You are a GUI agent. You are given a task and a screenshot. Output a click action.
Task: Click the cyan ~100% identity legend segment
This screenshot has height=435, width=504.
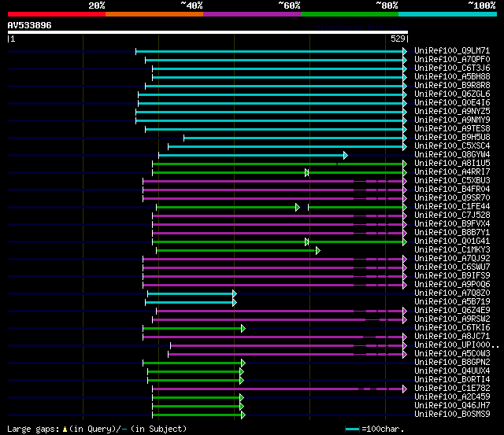[x=447, y=14]
